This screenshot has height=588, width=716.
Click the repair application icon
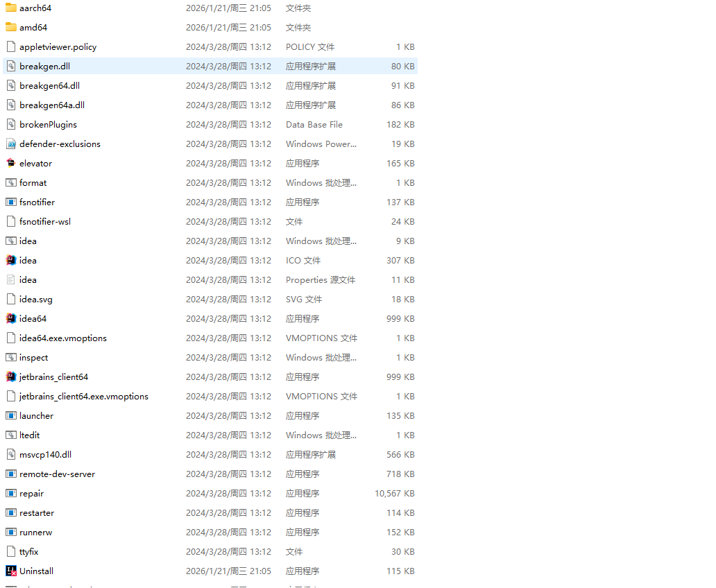coord(10,494)
